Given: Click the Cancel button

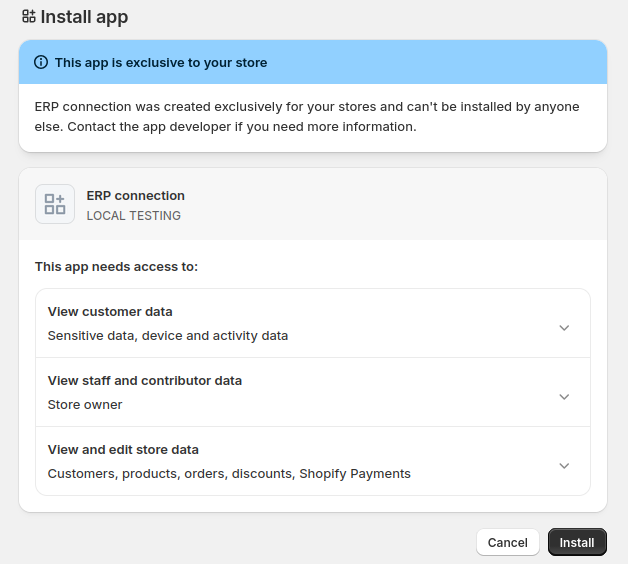Looking at the screenshot, I should point(507,542).
